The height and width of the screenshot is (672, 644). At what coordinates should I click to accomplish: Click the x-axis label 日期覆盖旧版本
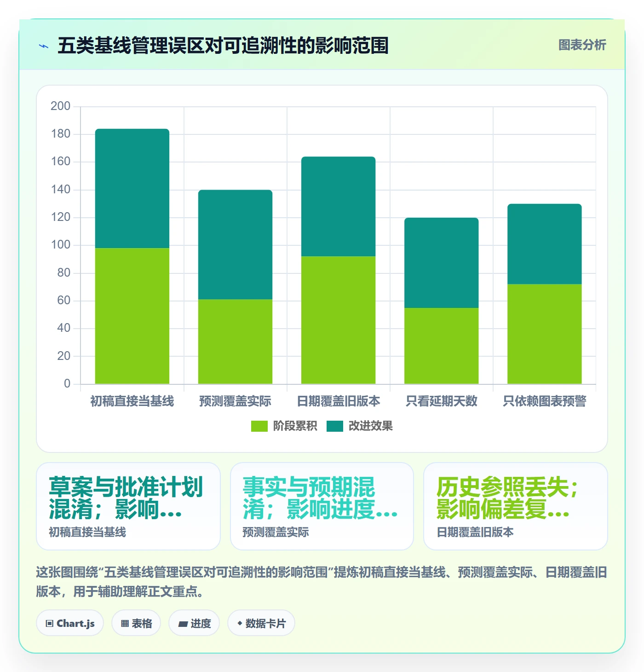pyautogui.click(x=338, y=401)
